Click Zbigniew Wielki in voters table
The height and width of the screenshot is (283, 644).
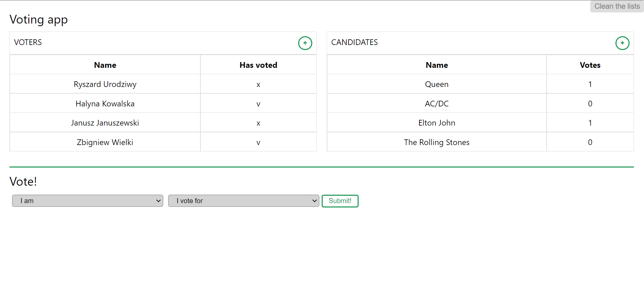tap(105, 142)
